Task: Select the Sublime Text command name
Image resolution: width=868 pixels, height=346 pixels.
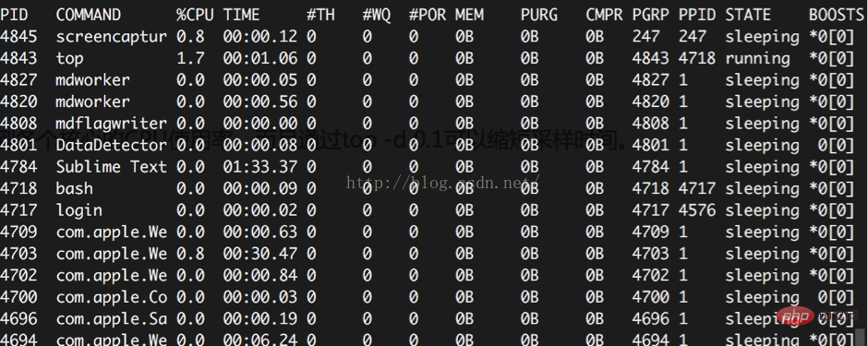Action: coord(111,167)
